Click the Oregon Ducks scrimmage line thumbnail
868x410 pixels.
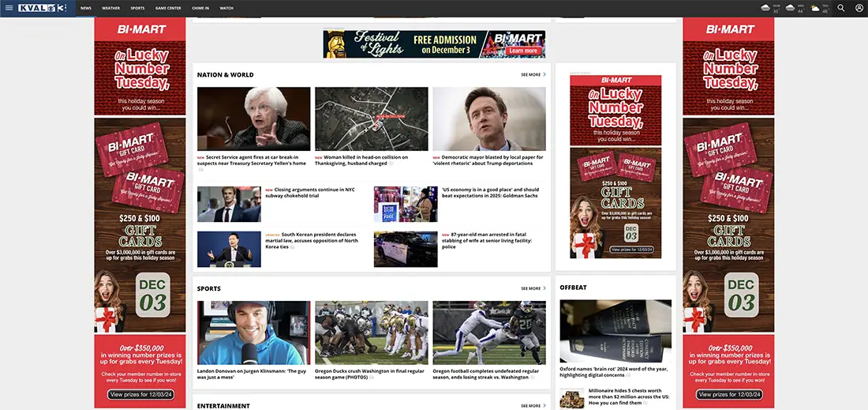[x=372, y=333]
